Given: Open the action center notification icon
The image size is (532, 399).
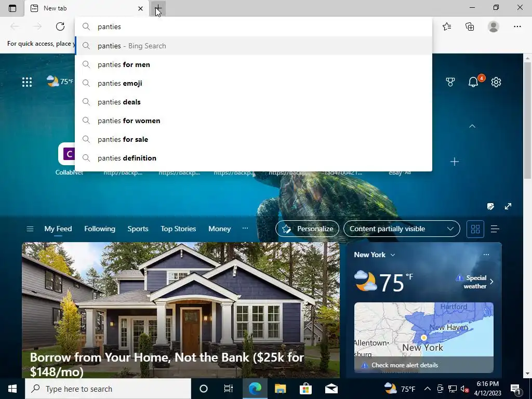Looking at the screenshot, I should click(x=516, y=389).
